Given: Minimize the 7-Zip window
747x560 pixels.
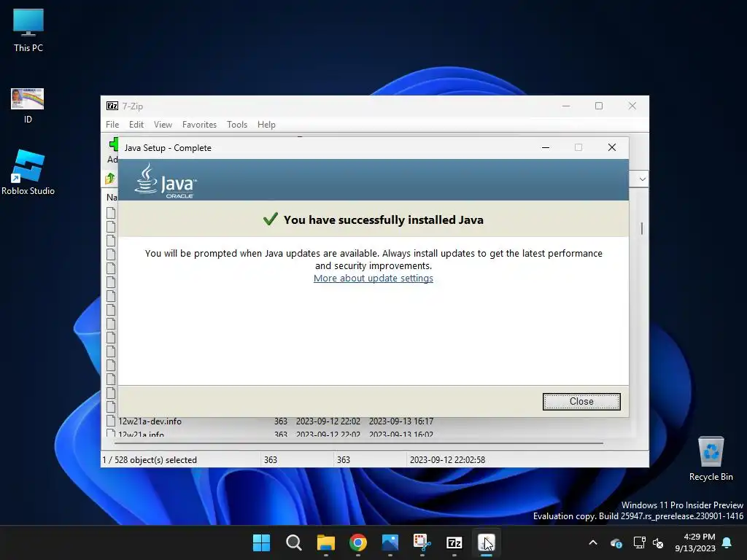Looking at the screenshot, I should point(566,106).
